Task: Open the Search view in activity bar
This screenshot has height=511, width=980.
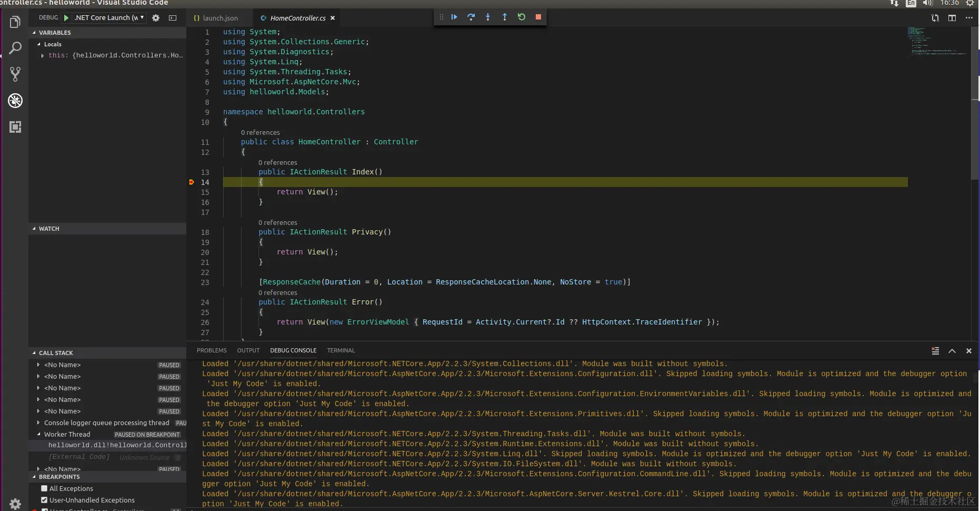Action: click(x=15, y=48)
